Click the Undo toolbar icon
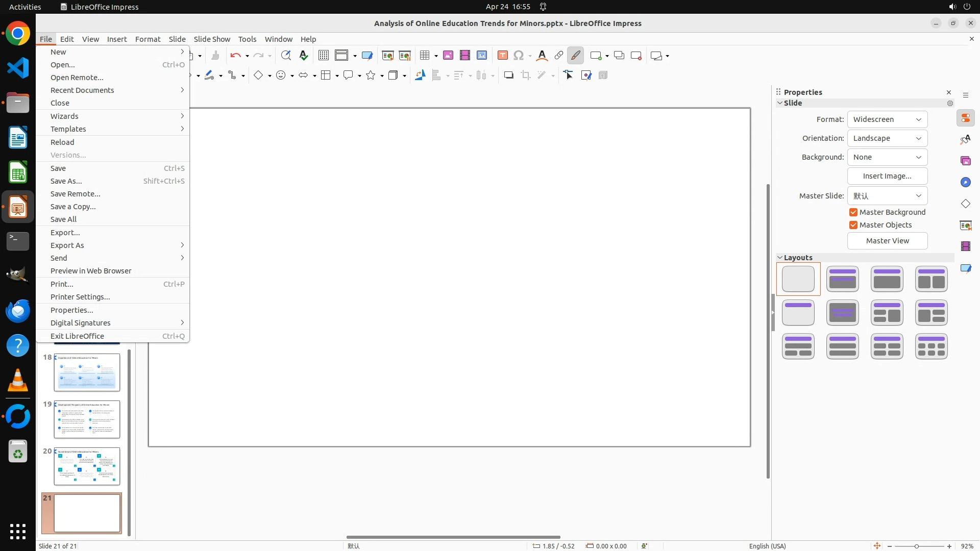Image resolution: width=980 pixels, height=551 pixels. [x=235, y=56]
